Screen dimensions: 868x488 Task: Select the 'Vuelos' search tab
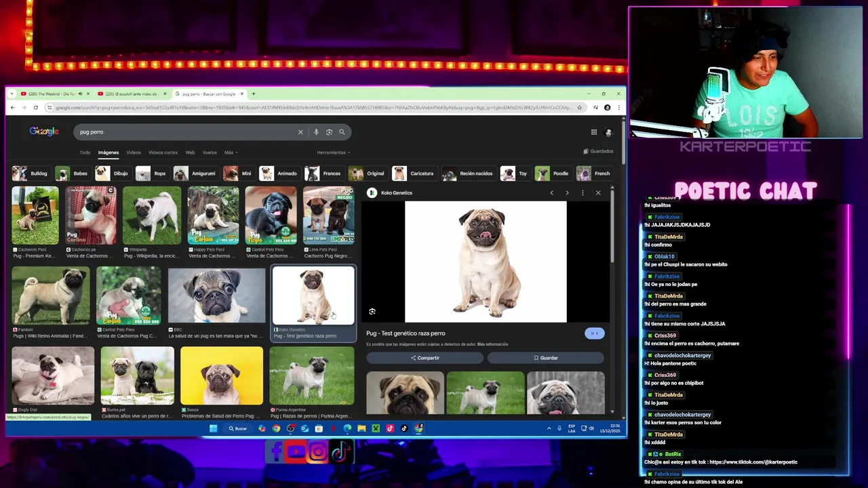coord(210,152)
